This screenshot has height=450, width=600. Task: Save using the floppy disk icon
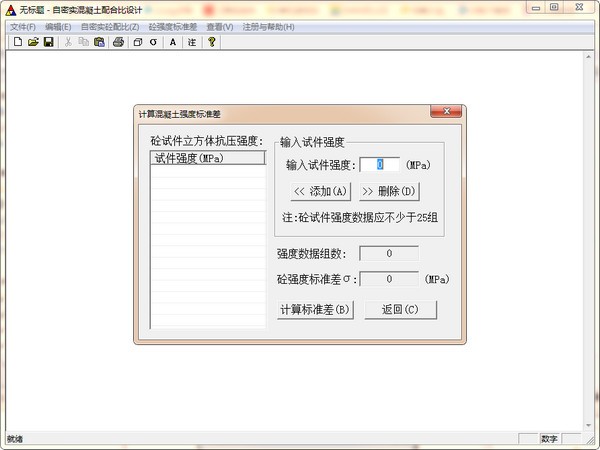49,42
